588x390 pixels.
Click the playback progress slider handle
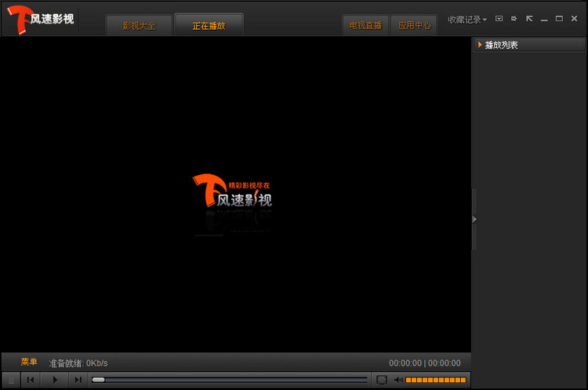pyautogui.click(x=98, y=380)
